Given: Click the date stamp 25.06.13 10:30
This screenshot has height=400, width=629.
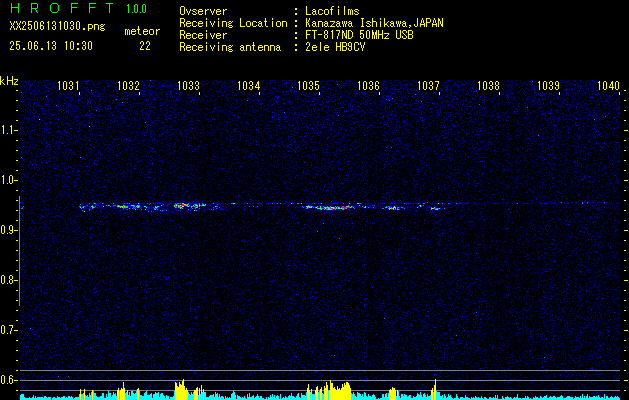Looking at the screenshot, I should (x=51, y=46).
